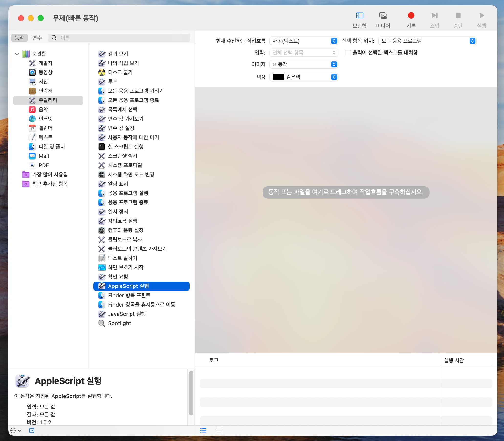Open the 검은색 color dropdown
This screenshot has width=504, height=441.
[x=304, y=77]
